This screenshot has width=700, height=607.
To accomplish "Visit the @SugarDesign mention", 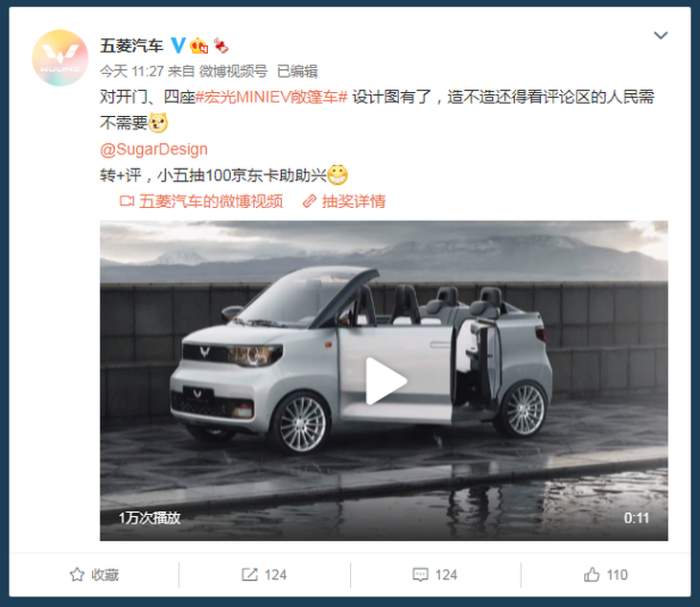I will [x=154, y=149].
